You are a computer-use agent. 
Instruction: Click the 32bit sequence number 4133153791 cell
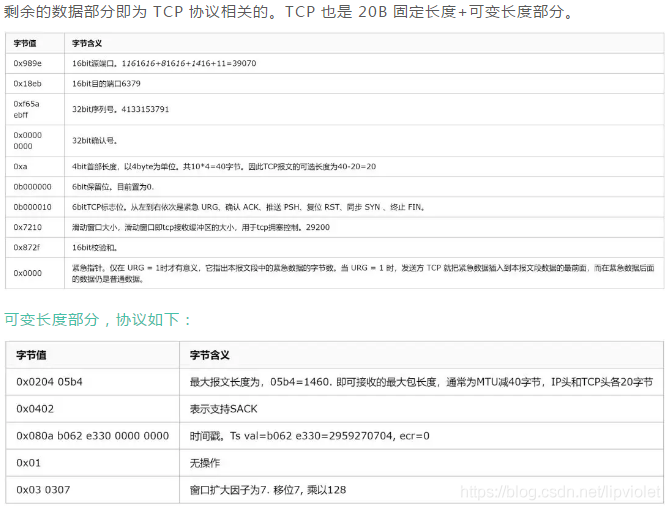(364, 109)
